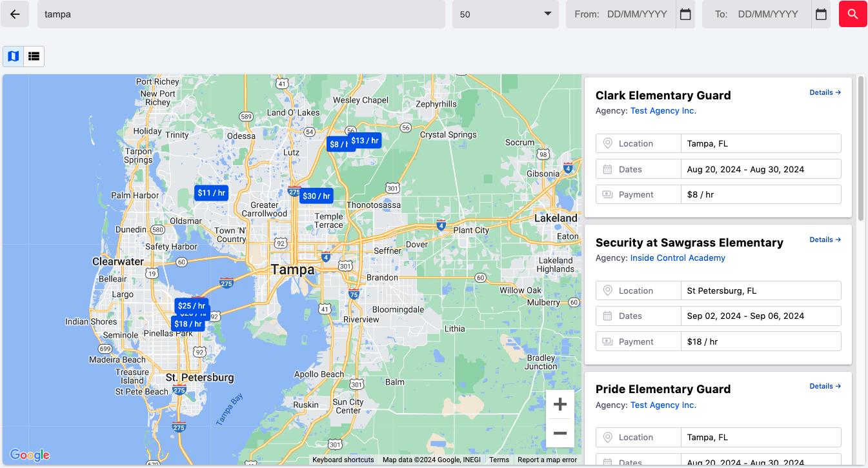
Task: Click the Security at Sawgrass Elementary title
Action: point(689,243)
